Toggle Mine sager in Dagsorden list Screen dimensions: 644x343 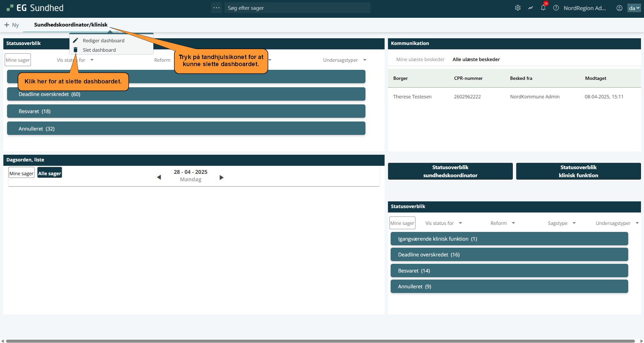pos(21,173)
